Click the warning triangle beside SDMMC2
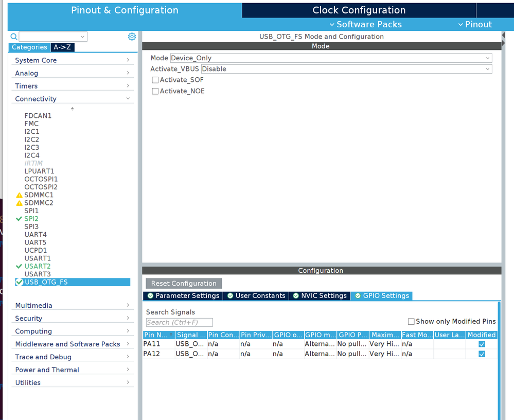This screenshot has height=420, width=514. (20, 202)
